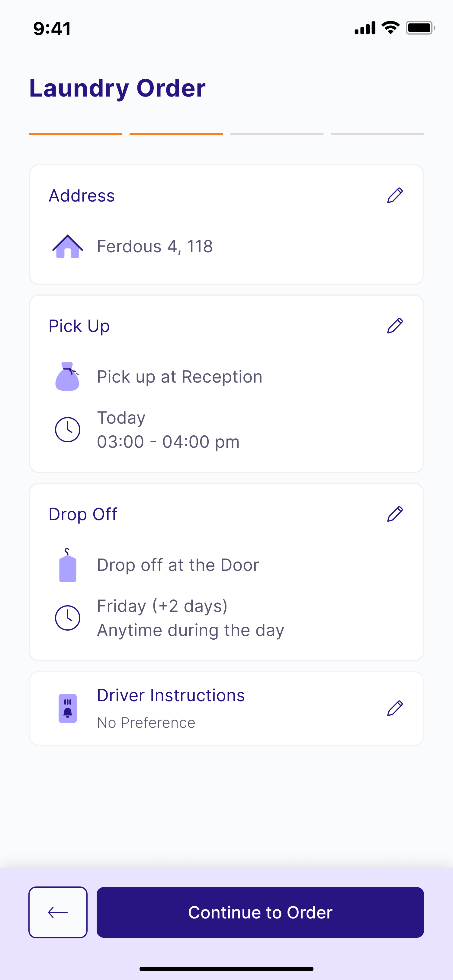Screen dimensions: 453x980
Task: Select the third grey progress step
Action: click(277, 134)
